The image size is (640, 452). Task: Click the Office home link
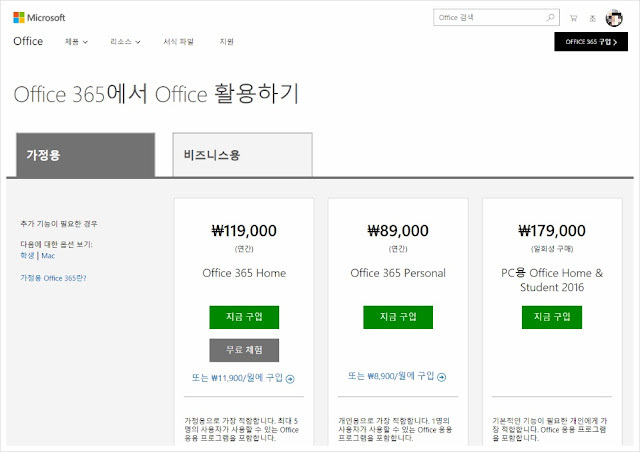click(x=28, y=41)
